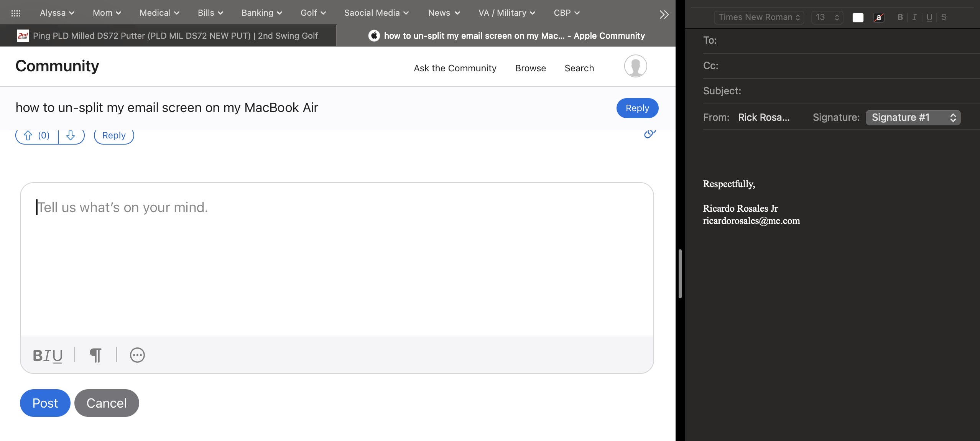Downvote the post with arrow icon

71,135
